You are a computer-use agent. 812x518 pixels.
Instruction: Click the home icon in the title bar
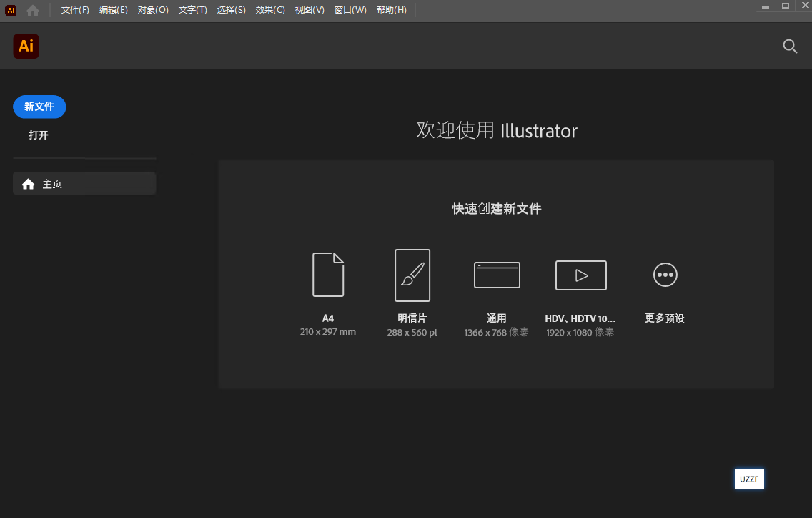[x=33, y=10]
